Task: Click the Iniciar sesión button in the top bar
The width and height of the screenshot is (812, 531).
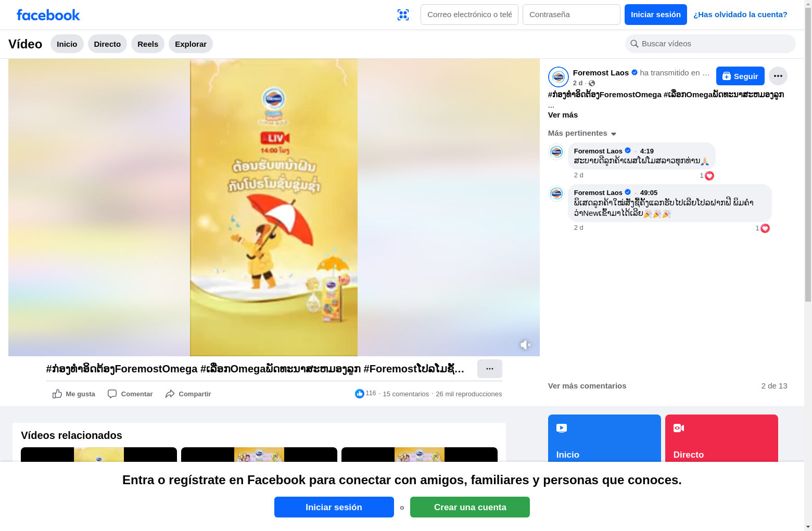Action: pyautogui.click(x=656, y=15)
